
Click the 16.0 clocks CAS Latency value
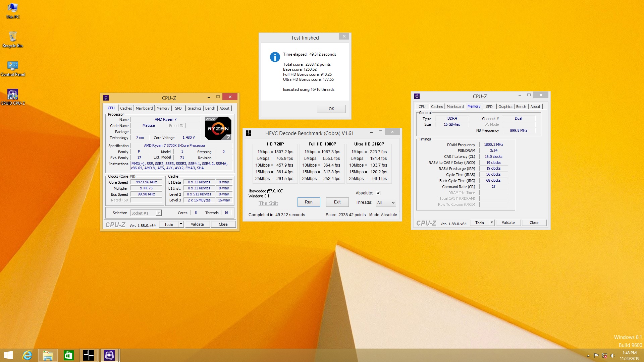pos(493,157)
